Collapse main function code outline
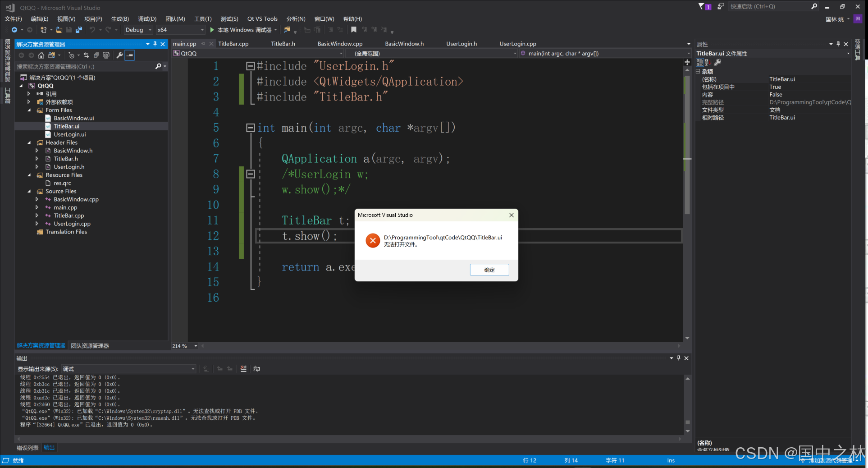 (x=251, y=128)
